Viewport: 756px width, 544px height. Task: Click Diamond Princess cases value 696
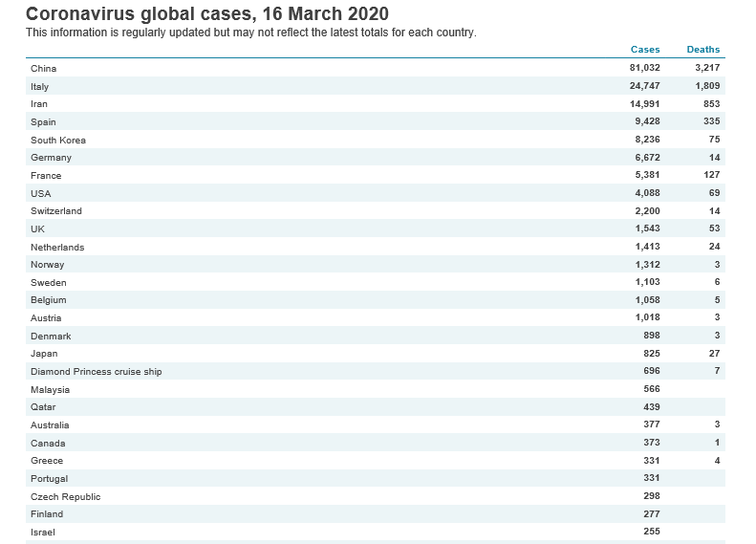pyautogui.click(x=652, y=370)
